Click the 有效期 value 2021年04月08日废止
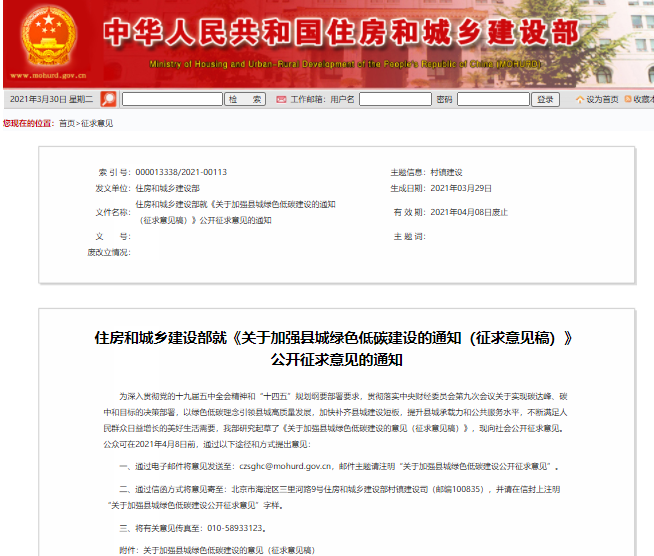This screenshot has height=556, width=654. point(469,213)
